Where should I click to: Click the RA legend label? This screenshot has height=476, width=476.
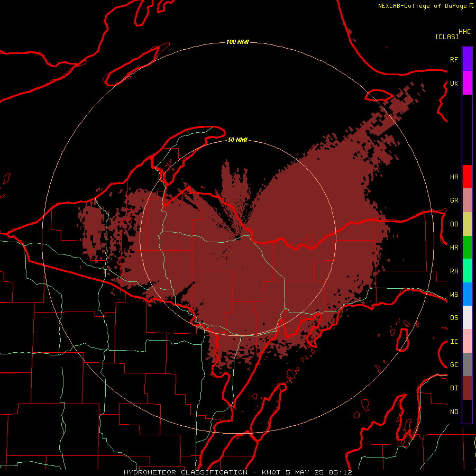click(454, 271)
